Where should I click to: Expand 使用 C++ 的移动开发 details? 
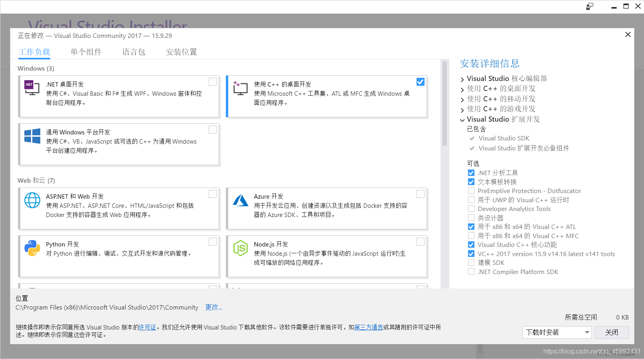462,100
